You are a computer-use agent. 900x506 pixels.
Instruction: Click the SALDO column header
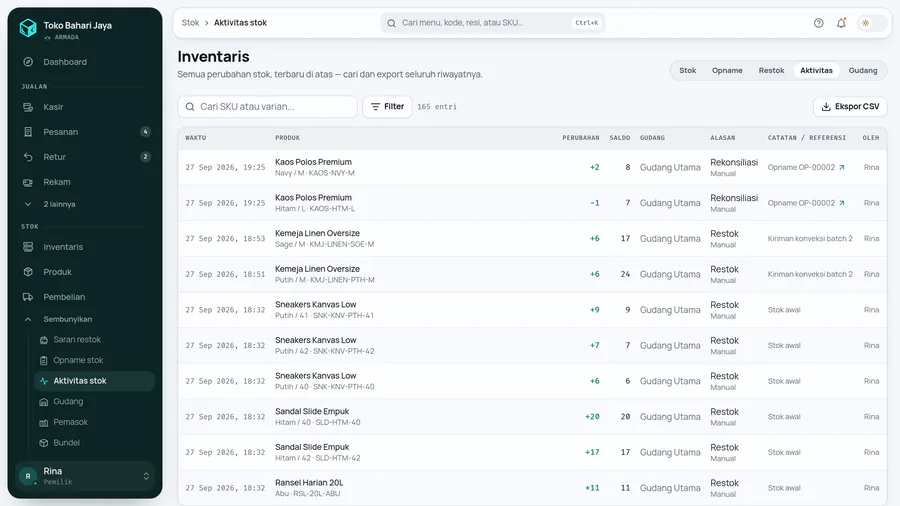pos(619,138)
